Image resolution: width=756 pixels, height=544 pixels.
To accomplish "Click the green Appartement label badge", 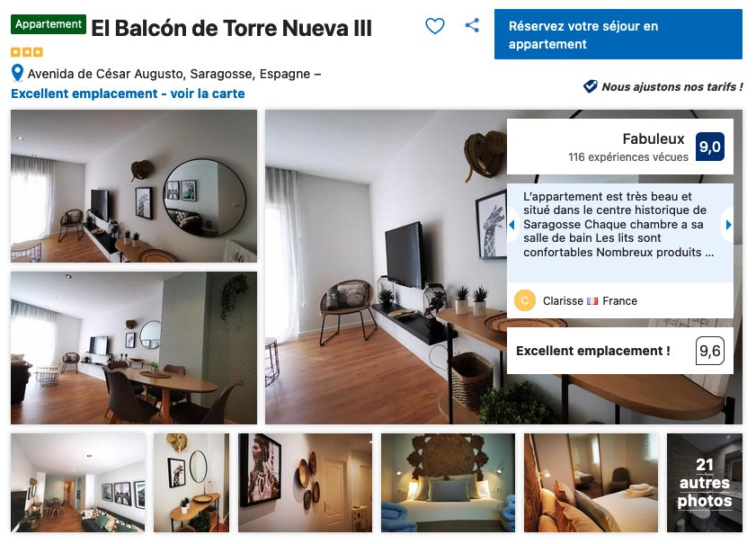I will 49,24.
